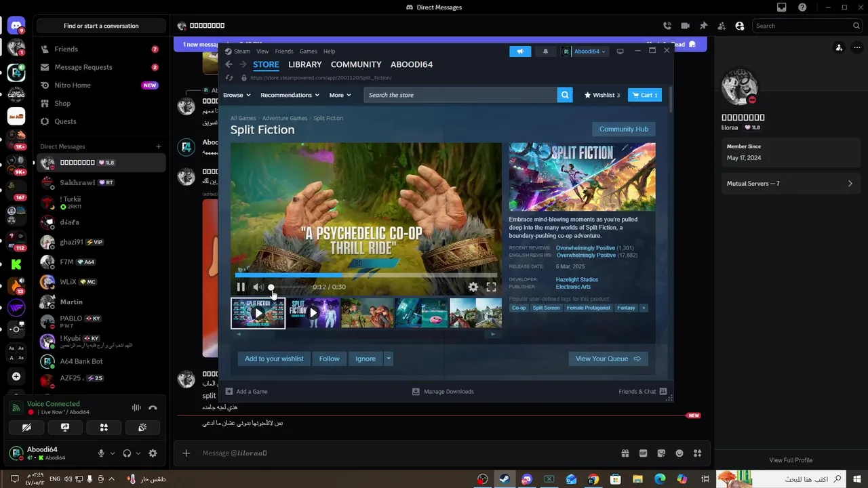Open Discord pinned messages

pyautogui.click(x=703, y=26)
